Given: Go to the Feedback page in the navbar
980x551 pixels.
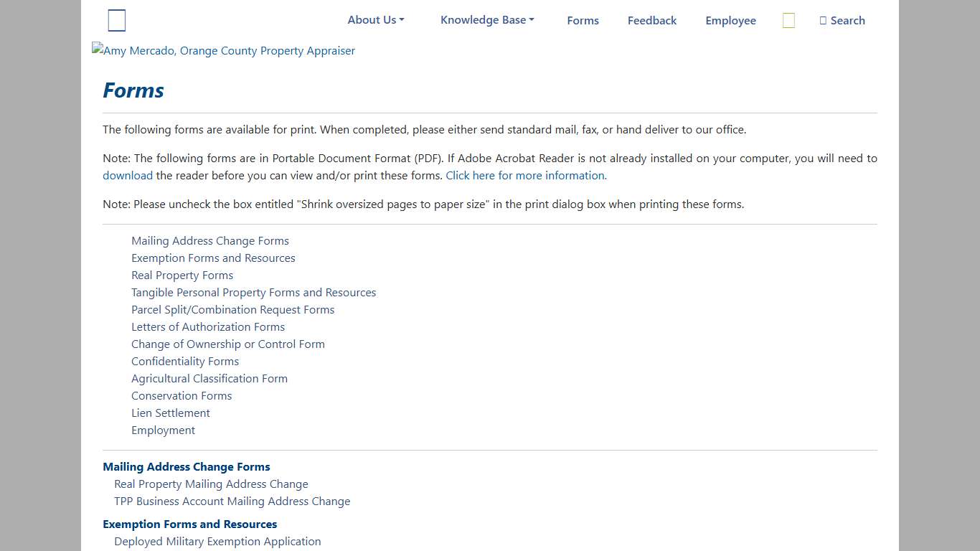Looking at the screenshot, I should (x=651, y=21).
